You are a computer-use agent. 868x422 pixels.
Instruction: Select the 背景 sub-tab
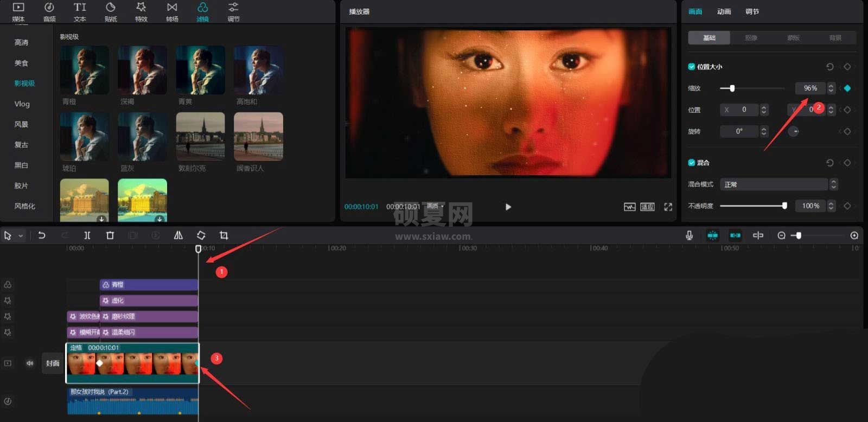tap(835, 37)
